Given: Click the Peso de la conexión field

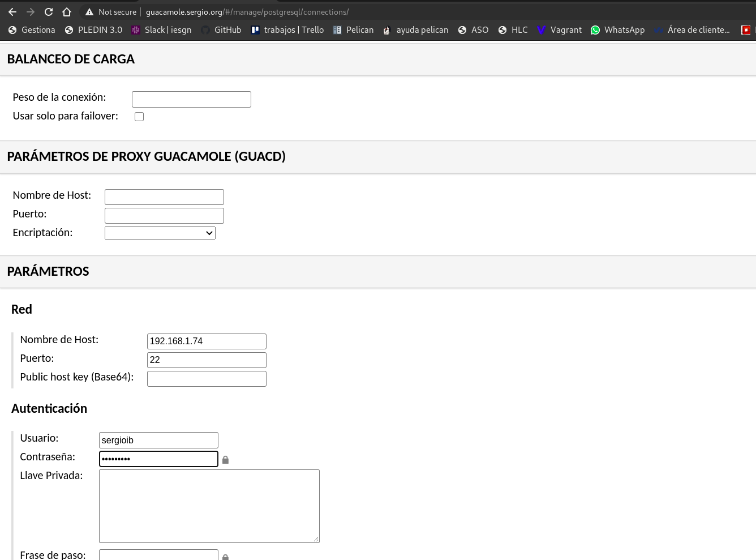Looking at the screenshot, I should (x=191, y=99).
